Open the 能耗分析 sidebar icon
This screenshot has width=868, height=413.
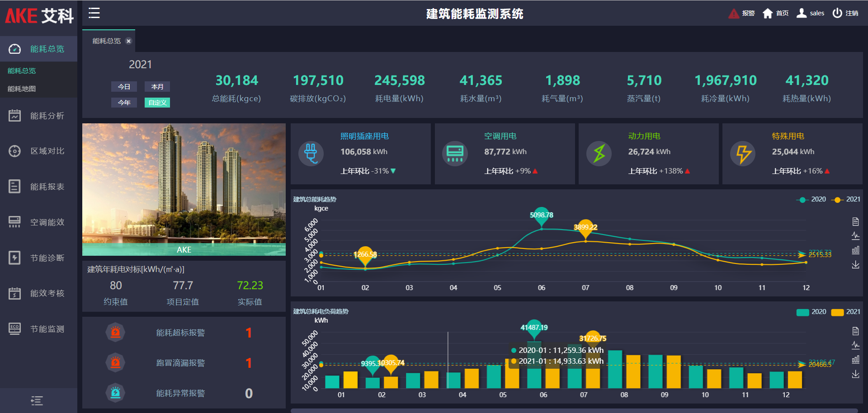coord(38,116)
